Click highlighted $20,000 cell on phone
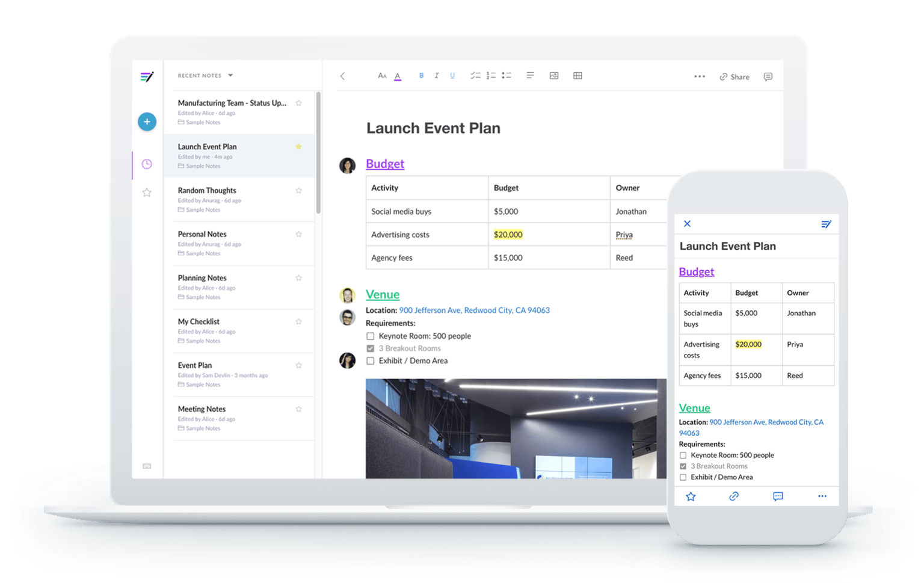Image resolution: width=924 pixels, height=583 pixels. click(748, 344)
